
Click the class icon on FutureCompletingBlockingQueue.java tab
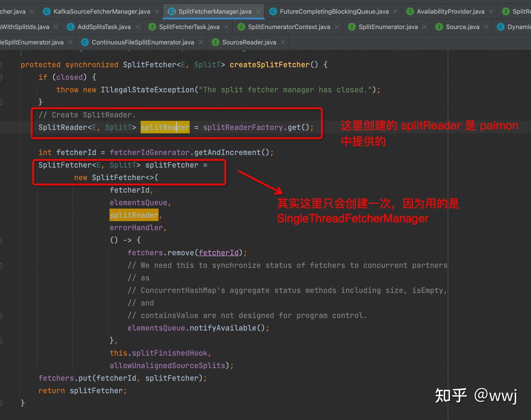pos(273,11)
